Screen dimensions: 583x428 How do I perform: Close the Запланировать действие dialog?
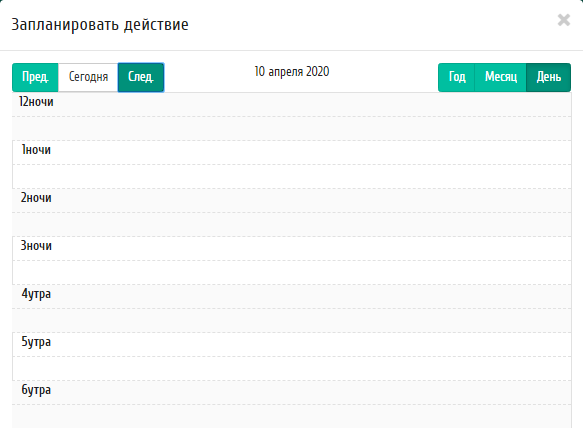[x=564, y=20]
